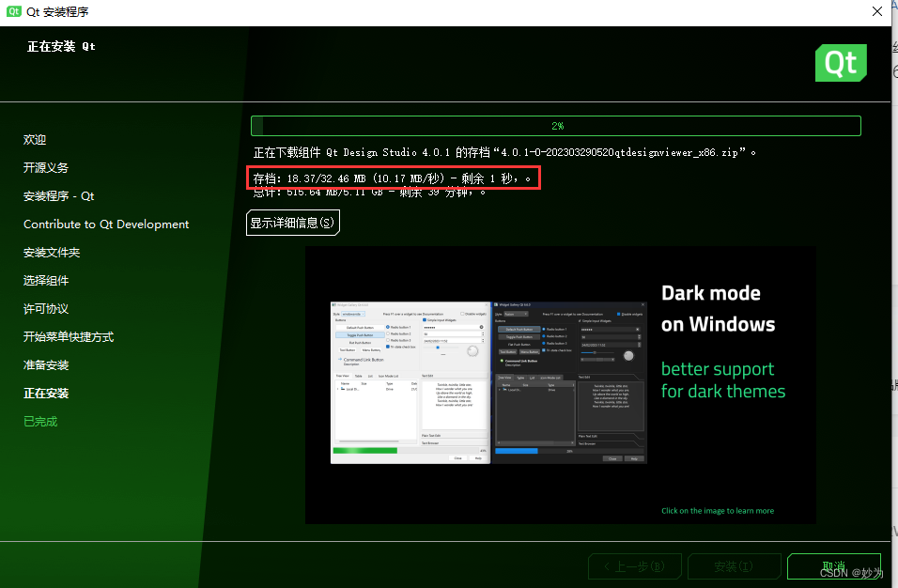Click the light-theme widget gallery preview
The width and height of the screenshot is (898, 588).
(410, 382)
